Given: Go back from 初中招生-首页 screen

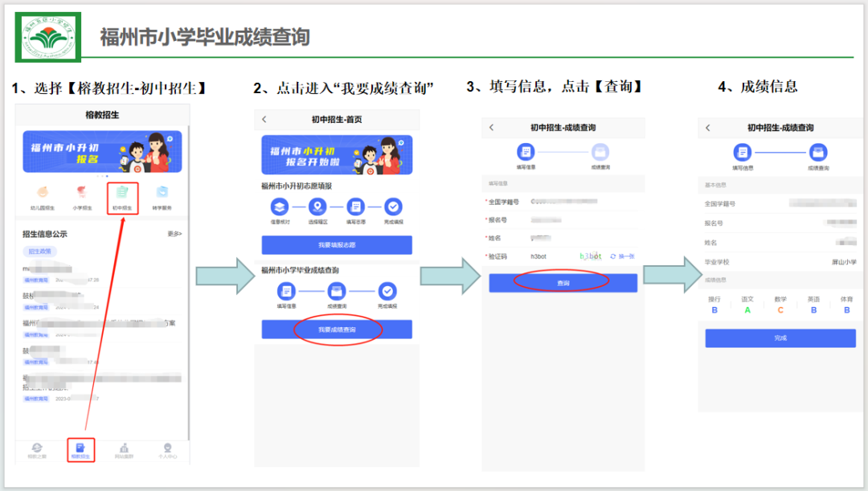Looking at the screenshot, I should click(x=264, y=119).
